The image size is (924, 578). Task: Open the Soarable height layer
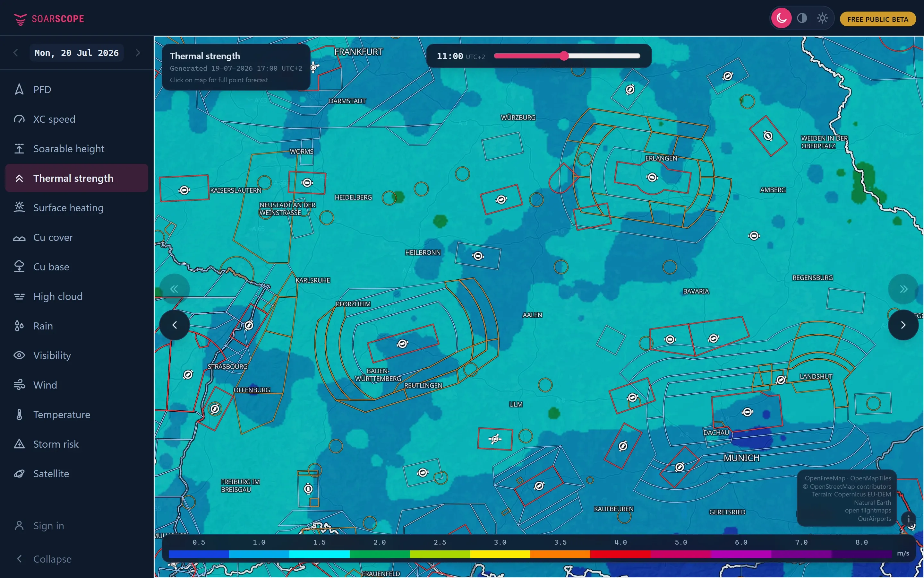[x=76, y=148]
